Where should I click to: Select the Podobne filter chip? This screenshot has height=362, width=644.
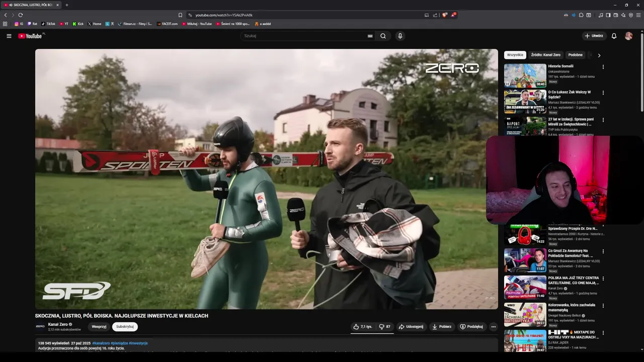pos(575,55)
